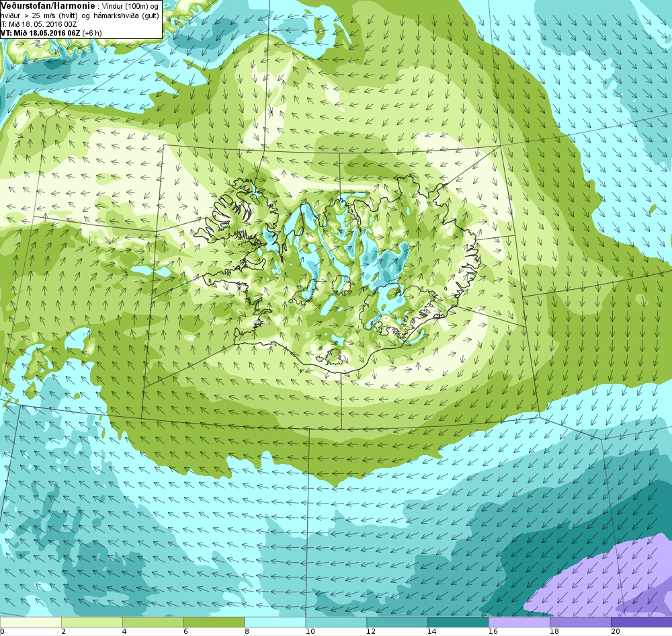Select the 10–12 m/s turquoise legend swatch

[336, 622]
